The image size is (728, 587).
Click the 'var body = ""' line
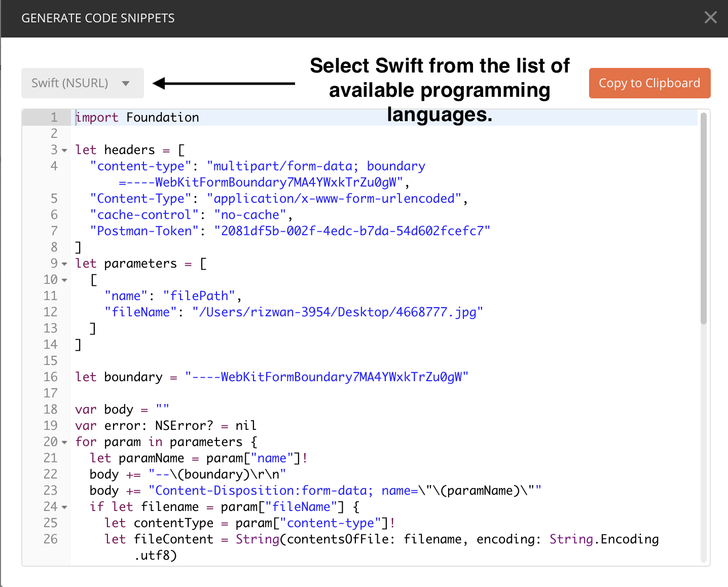tap(122, 410)
